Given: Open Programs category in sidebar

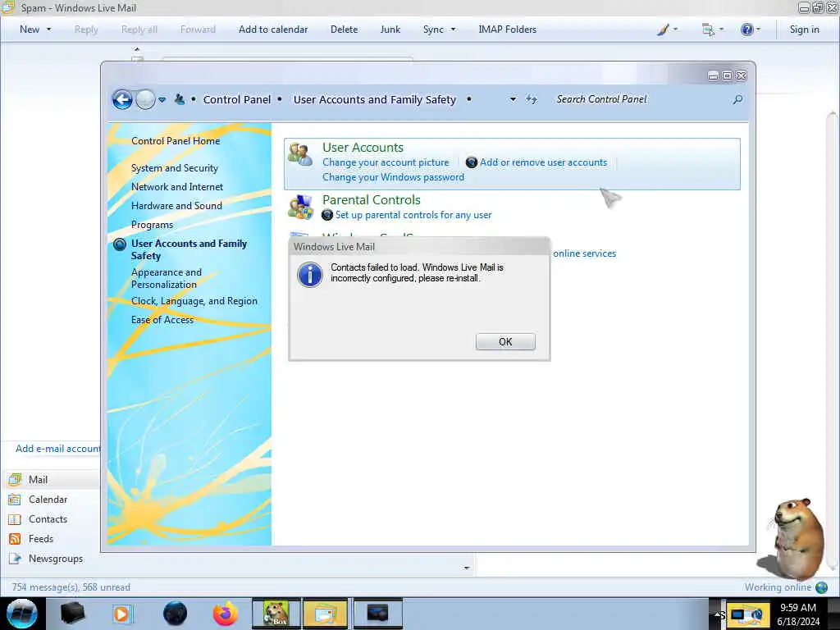Looking at the screenshot, I should tap(152, 225).
